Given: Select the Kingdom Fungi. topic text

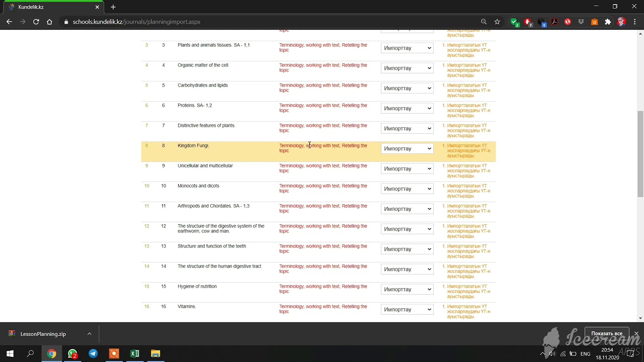Looking at the screenshot, I should coord(193,146).
